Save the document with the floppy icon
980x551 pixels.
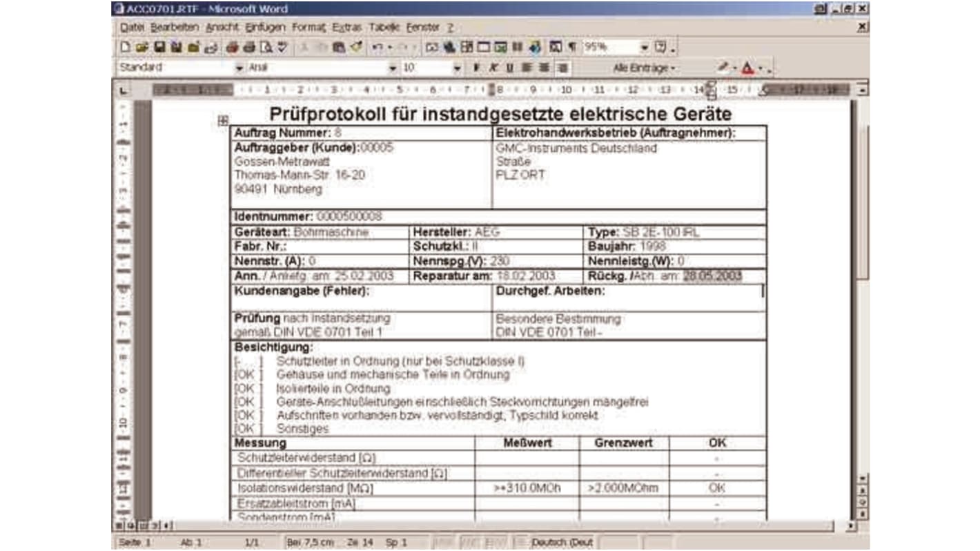[x=159, y=47]
